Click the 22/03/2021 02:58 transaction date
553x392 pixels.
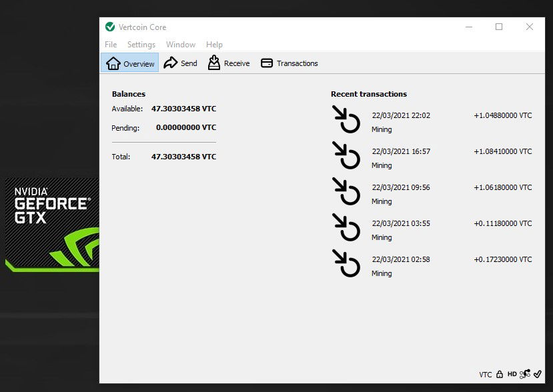coord(401,259)
